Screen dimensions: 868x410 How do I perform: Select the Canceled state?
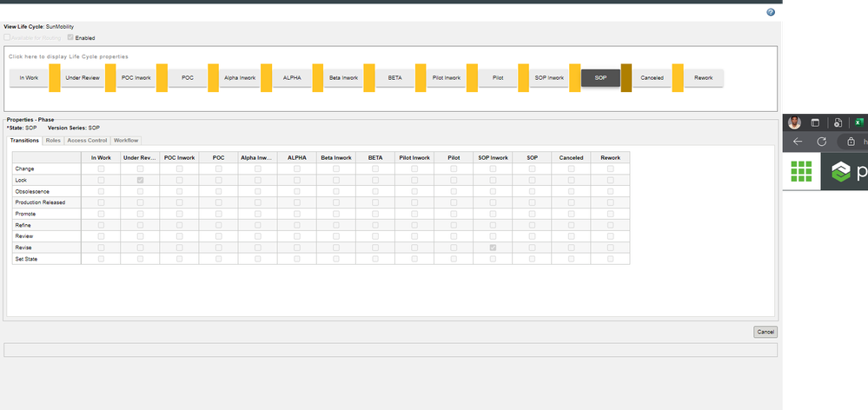click(652, 78)
